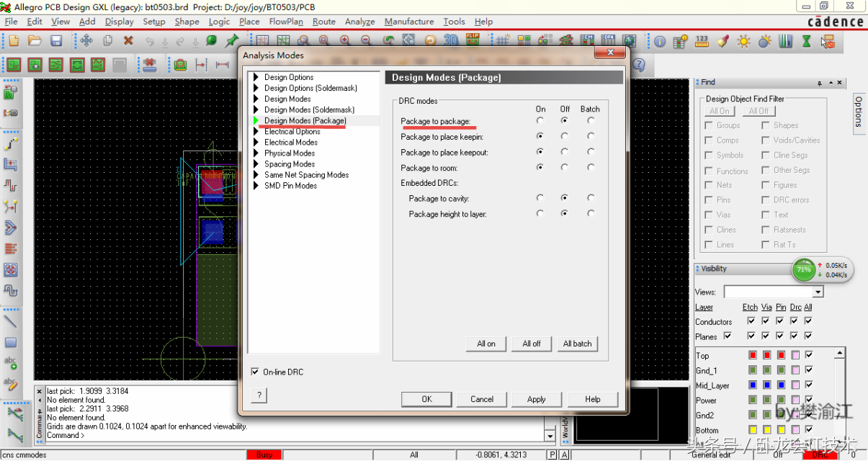The width and height of the screenshot is (868, 461).
Task: Click the red X Delete icon
Action: [128, 41]
